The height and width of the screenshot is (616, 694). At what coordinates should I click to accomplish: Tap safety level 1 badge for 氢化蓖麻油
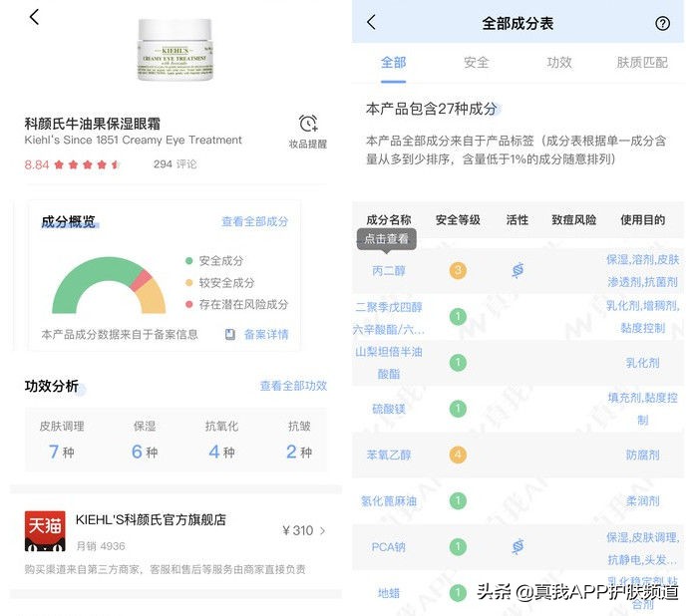point(458,500)
